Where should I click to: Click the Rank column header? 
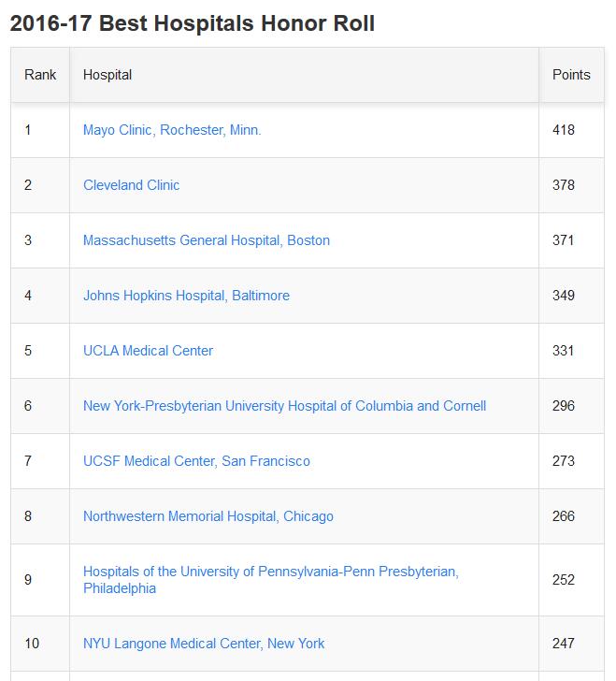(40, 75)
